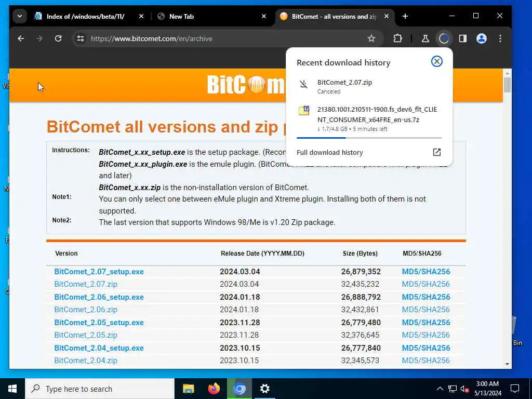Click the 7z download progress bar
The height and width of the screenshot is (399, 532).
point(369,138)
